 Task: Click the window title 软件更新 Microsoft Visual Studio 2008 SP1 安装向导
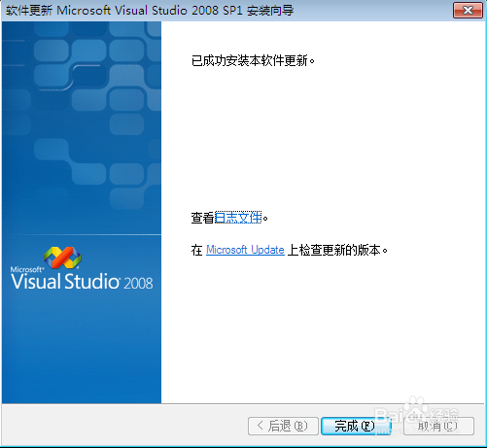pos(150,11)
